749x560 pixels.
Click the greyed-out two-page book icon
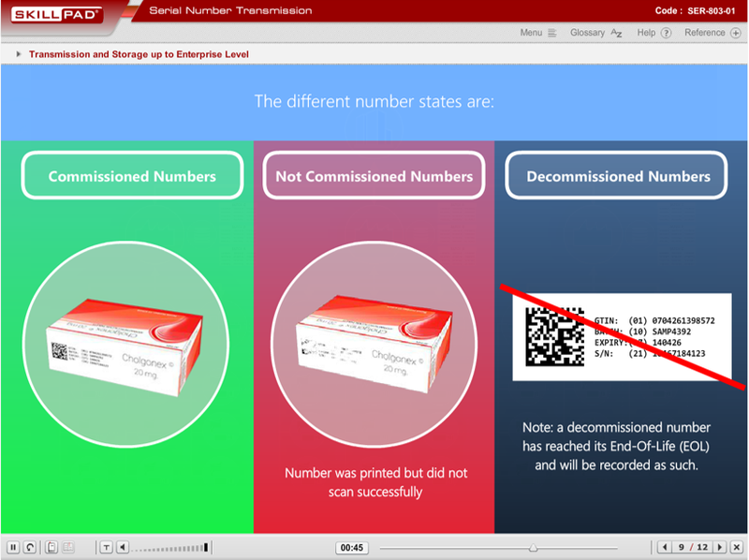pyautogui.click(x=68, y=547)
